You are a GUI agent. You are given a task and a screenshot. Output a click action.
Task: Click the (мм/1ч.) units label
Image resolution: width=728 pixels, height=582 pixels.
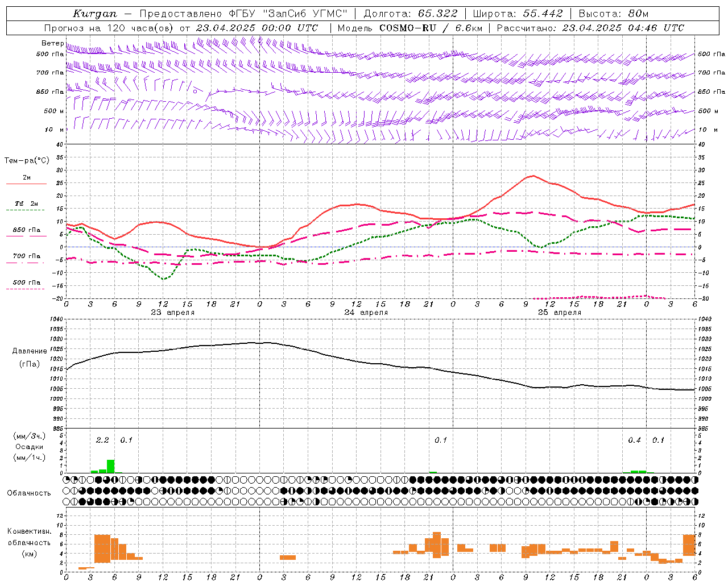click(x=30, y=458)
